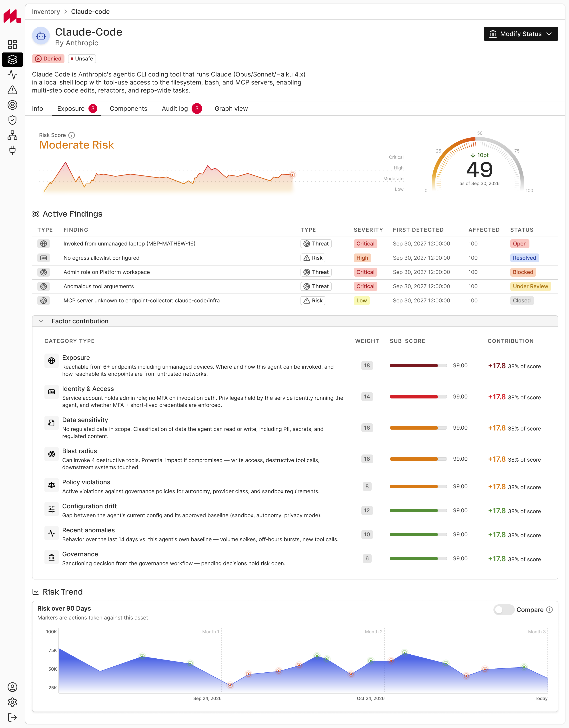Image resolution: width=569 pixels, height=728 pixels.
Task: Open the shield check icon in sidebar
Action: pyautogui.click(x=12, y=120)
